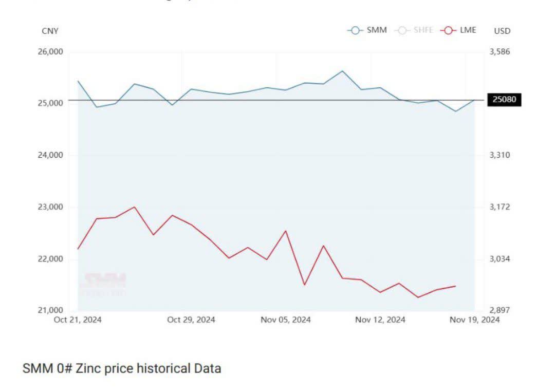
Task: Click the SMM 0# Zinc price historical Data heading
Action: (x=122, y=368)
